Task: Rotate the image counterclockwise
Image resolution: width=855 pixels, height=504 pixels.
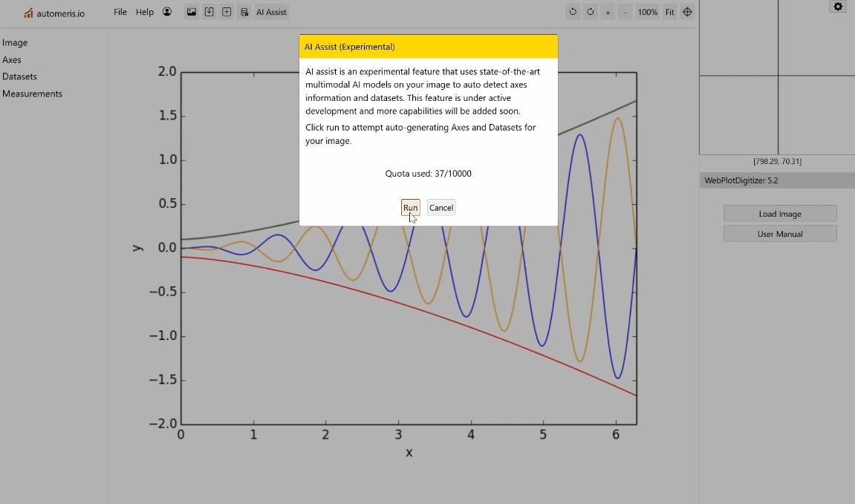Action: pyautogui.click(x=573, y=12)
